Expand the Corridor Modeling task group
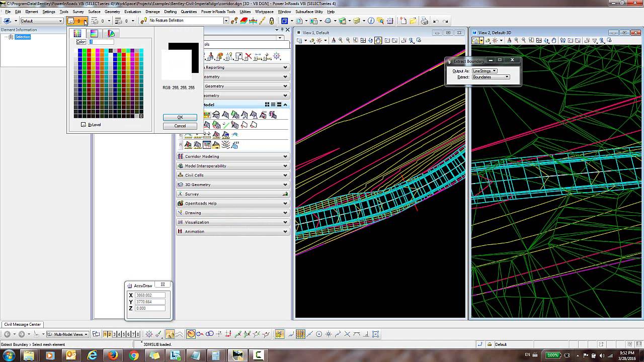Image resolution: width=644 pixels, height=362 pixels. 233,156
